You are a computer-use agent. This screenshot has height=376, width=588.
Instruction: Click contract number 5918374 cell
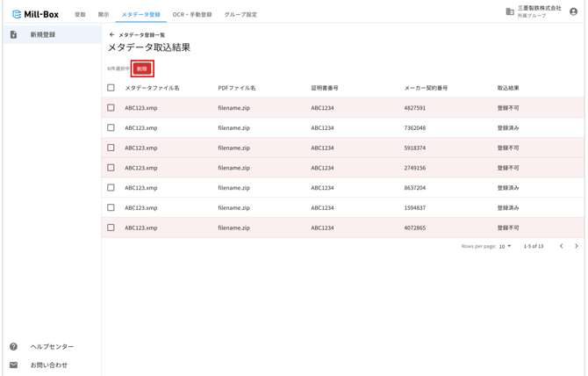[x=415, y=148]
